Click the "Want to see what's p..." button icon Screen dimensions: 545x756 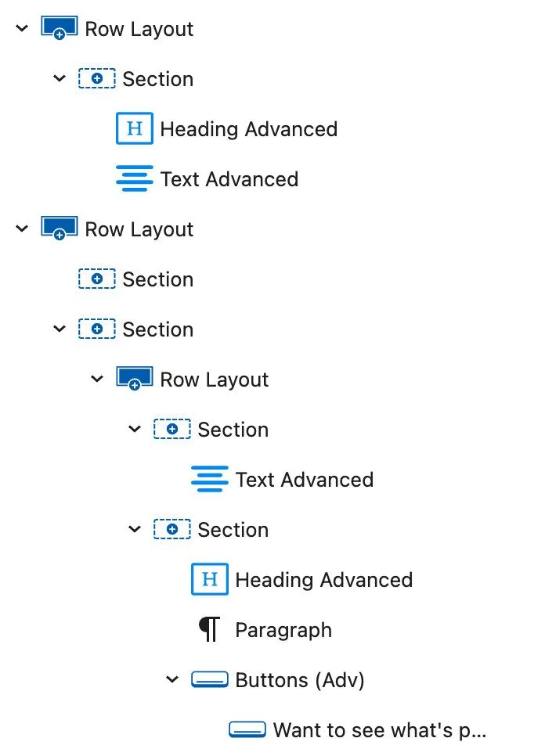coord(247,730)
